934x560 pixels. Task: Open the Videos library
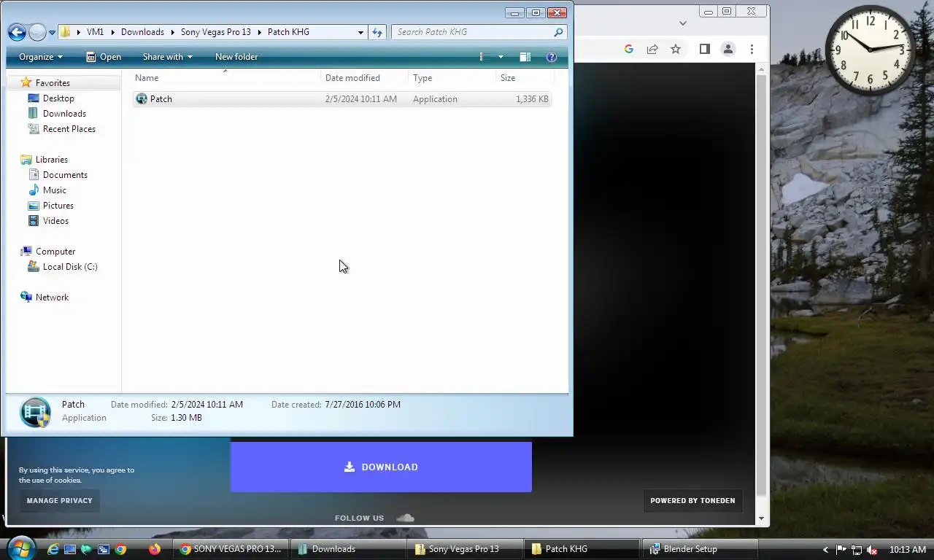point(48,221)
